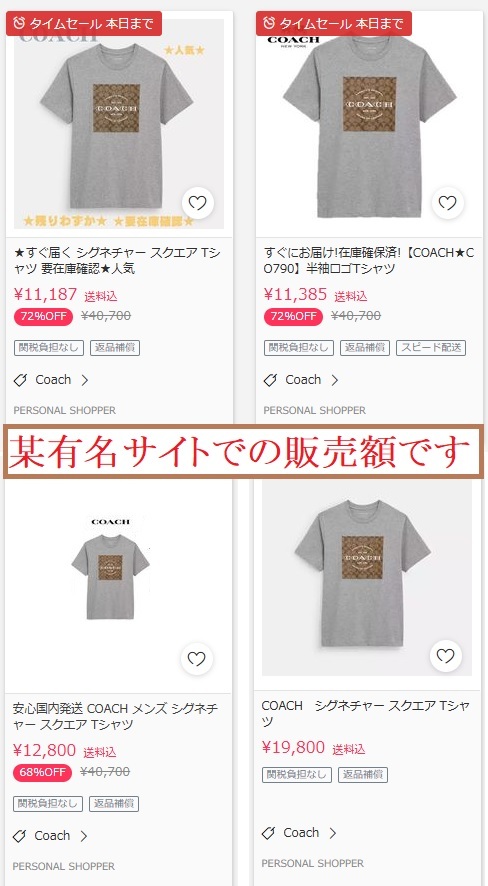This screenshot has width=488, height=886.
Task: Expand Coach brand chevron for ¥19,800 item
Action: tap(333, 833)
